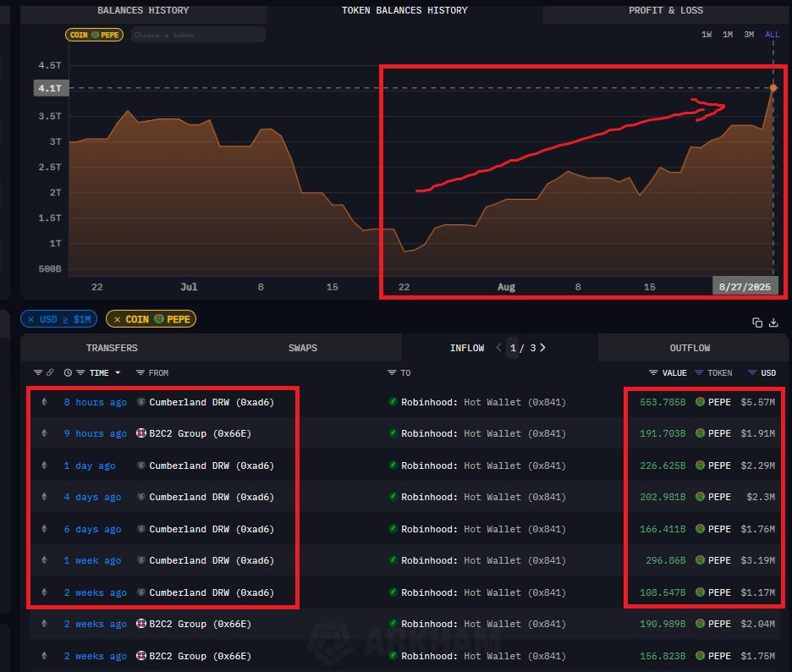Image resolution: width=792 pixels, height=672 pixels.
Task: Go to previous inflow page
Action: pyautogui.click(x=498, y=348)
